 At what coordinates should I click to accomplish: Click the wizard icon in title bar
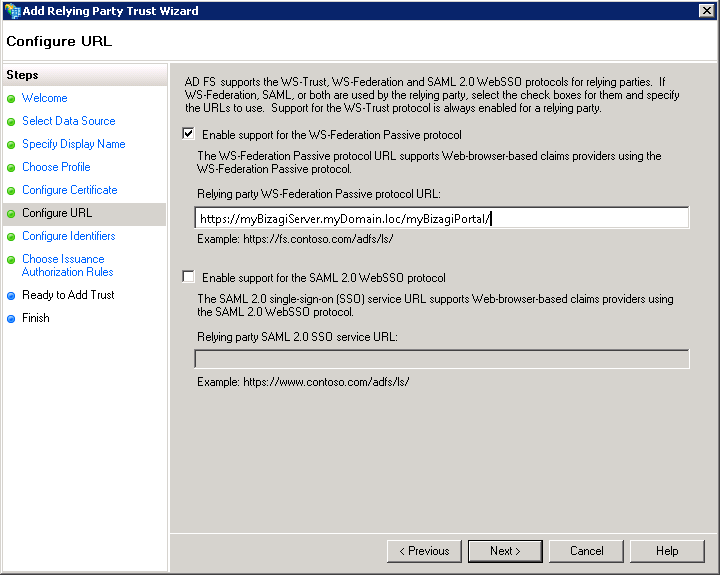point(12,11)
